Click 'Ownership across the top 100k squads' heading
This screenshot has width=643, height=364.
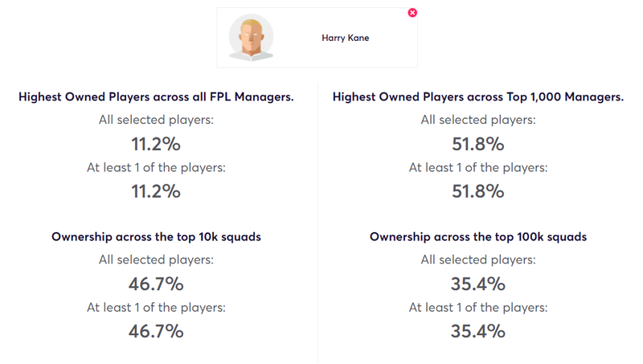478,236
